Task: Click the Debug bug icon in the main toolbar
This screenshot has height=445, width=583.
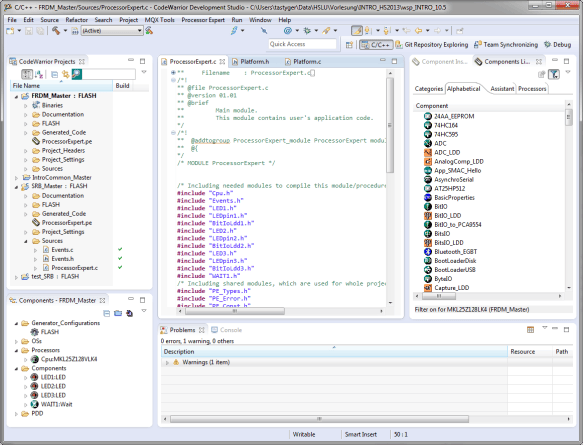Action: [x=307, y=31]
